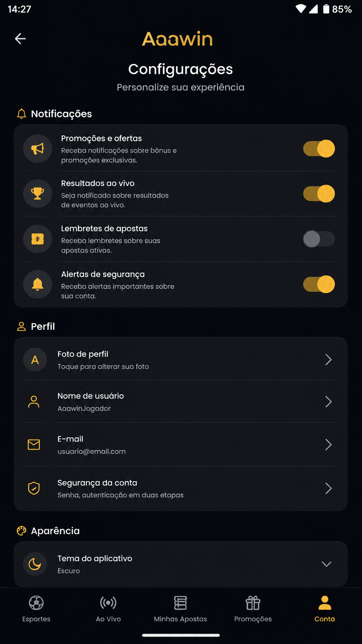
Task: Turn off Resultados ao vivo toggle
Action: [319, 194]
